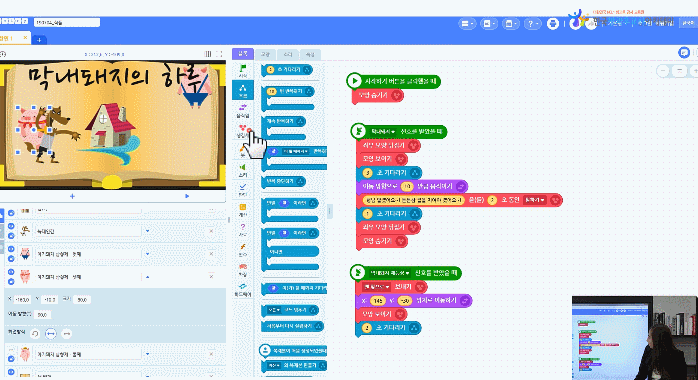Toggle lock of yellow-hat pig object

pos(11,359)
